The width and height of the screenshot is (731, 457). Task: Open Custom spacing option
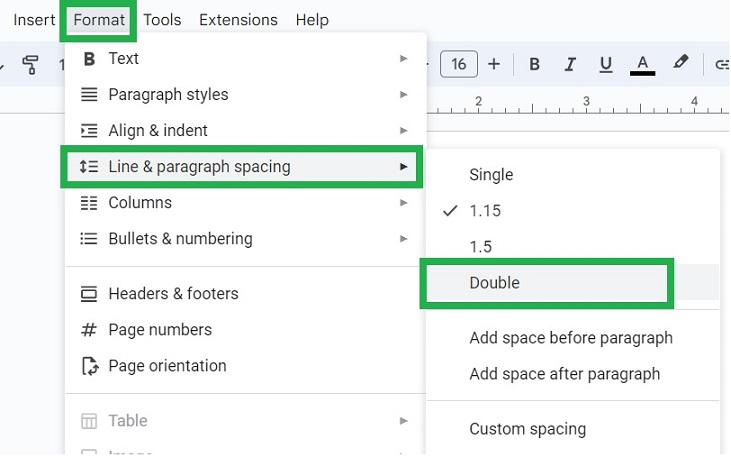527,430
